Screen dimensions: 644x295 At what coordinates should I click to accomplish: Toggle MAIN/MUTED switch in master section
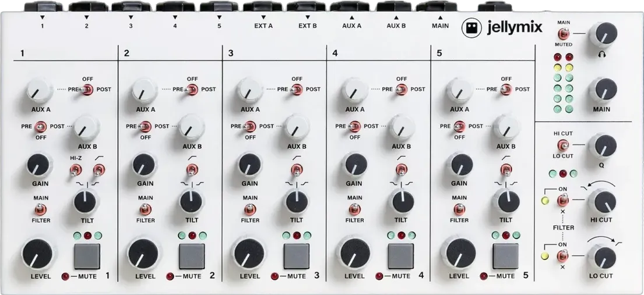[x=564, y=34]
